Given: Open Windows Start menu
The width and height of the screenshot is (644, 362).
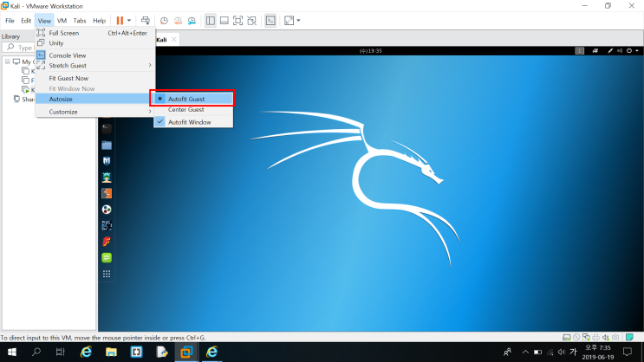Looking at the screenshot, I should 12,352.
